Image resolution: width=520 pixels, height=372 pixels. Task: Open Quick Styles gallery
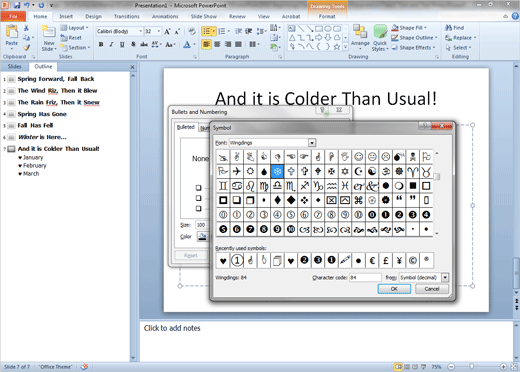380,38
